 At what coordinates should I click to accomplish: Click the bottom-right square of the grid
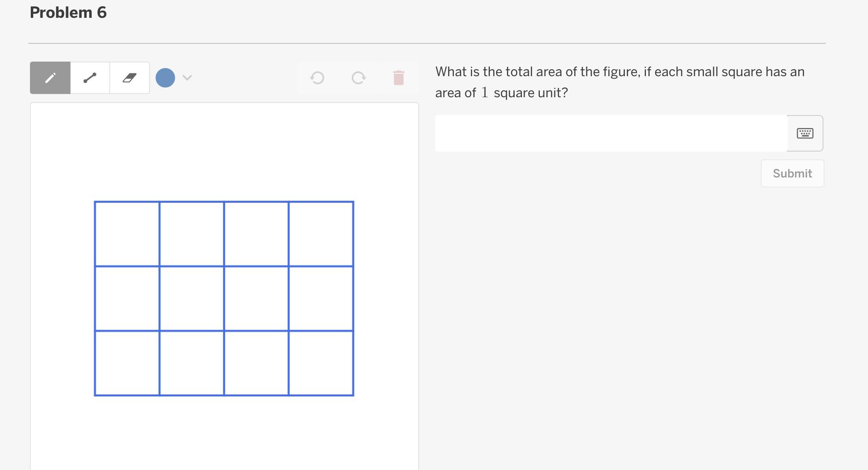tap(321, 363)
